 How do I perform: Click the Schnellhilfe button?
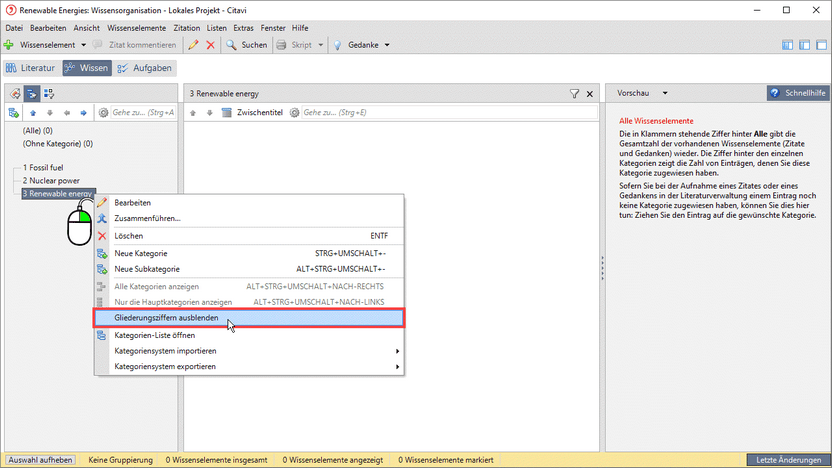pos(798,93)
